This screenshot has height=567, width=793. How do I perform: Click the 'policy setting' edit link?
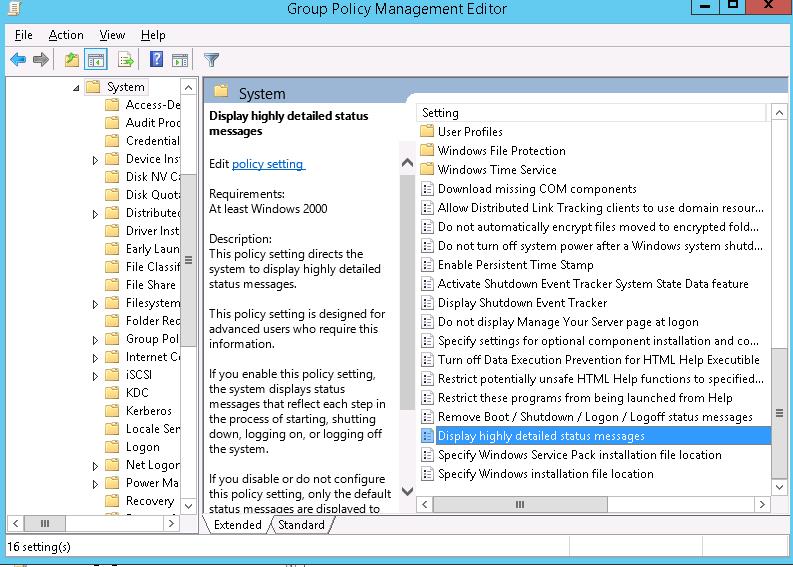coord(268,164)
